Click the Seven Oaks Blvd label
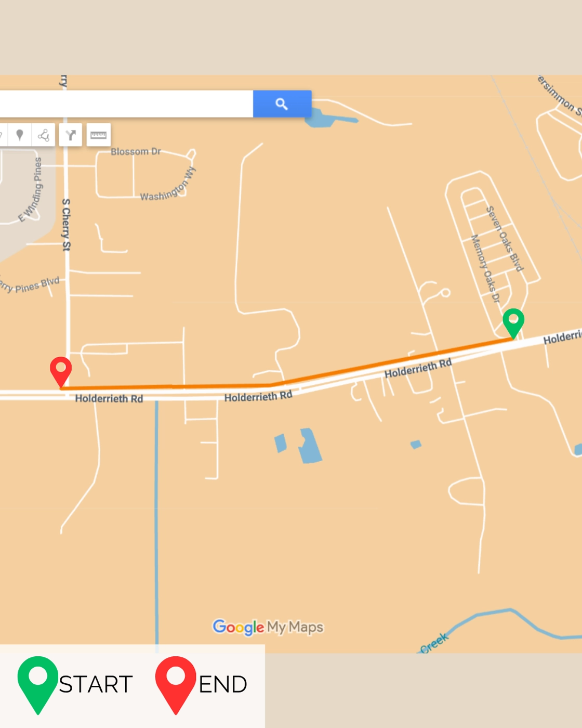 point(504,239)
